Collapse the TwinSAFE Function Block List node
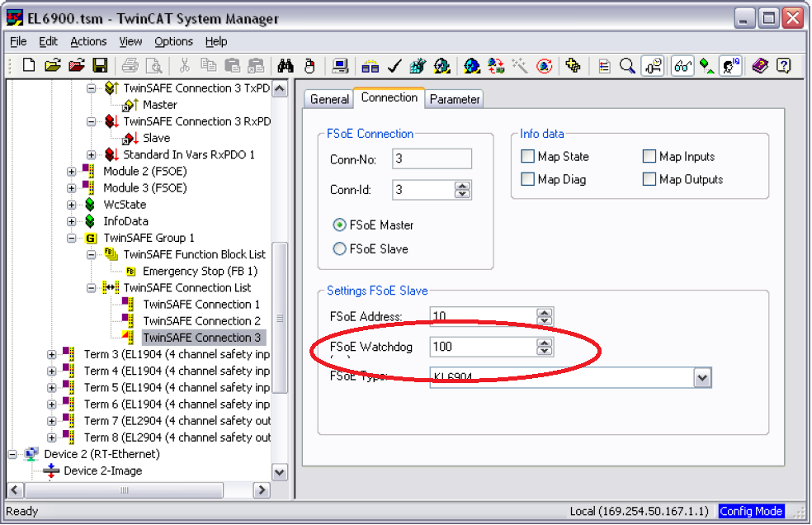Image resolution: width=812 pixels, height=525 pixels. (91, 254)
